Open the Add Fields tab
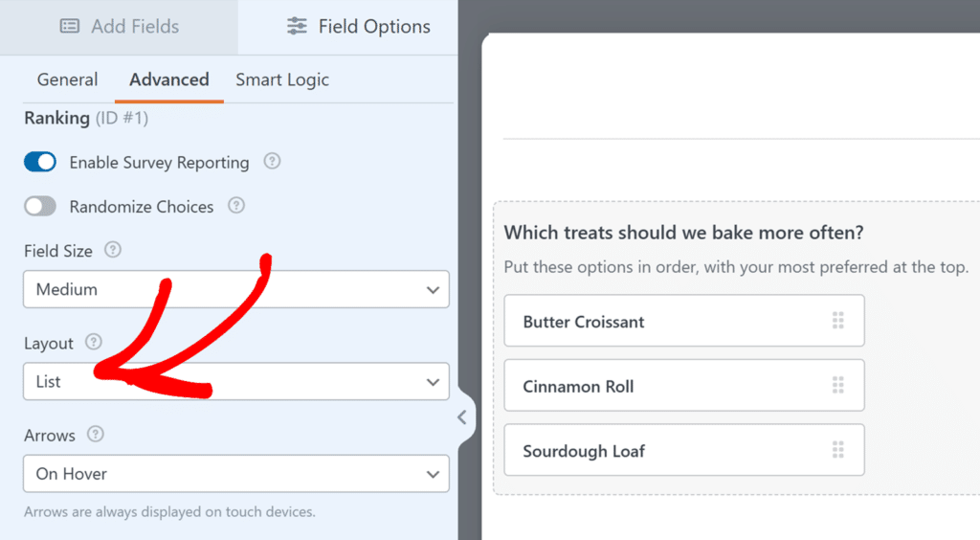This screenshot has height=540, width=980. coord(119,27)
